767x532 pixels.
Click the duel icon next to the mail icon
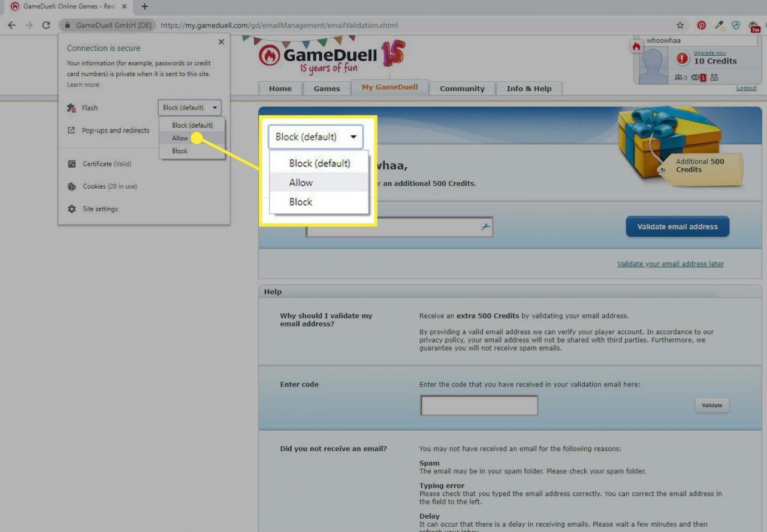(x=714, y=77)
